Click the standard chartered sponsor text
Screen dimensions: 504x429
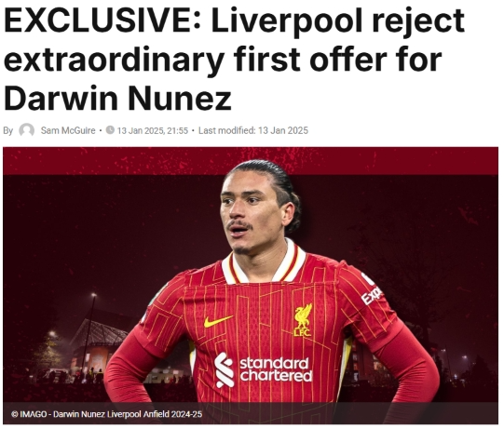pos(276,369)
